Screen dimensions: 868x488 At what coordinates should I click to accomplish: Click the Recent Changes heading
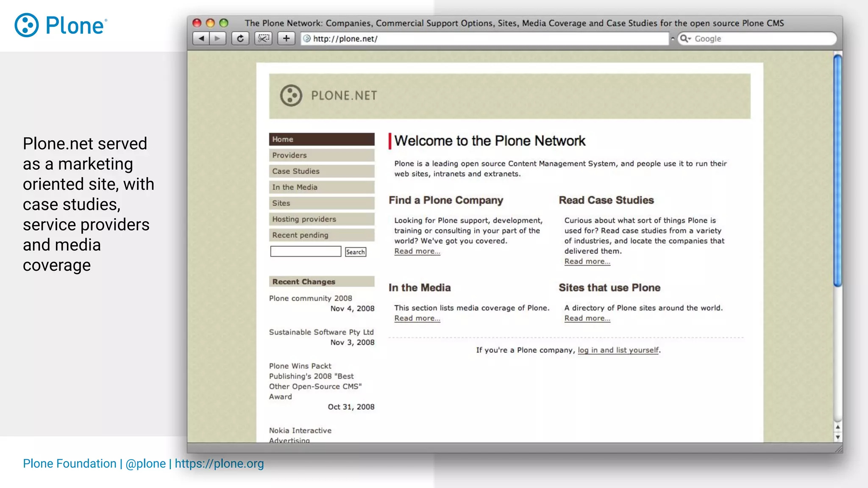point(322,282)
